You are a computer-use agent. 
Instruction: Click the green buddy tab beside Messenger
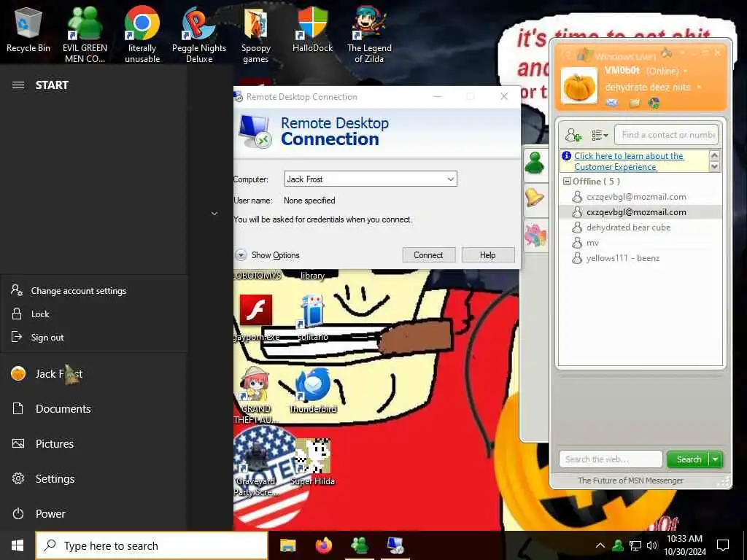click(x=535, y=163)
